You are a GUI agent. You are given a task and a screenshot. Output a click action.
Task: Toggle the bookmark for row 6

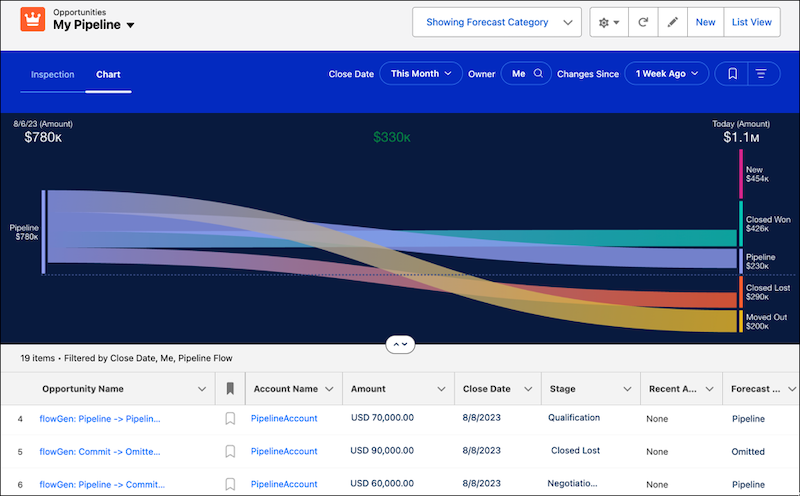[229, 484]
